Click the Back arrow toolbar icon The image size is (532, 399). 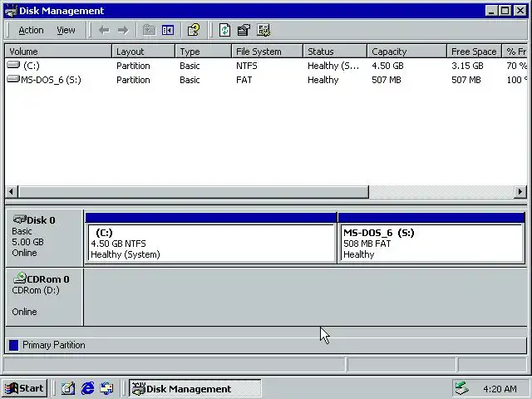pos(104,30)
